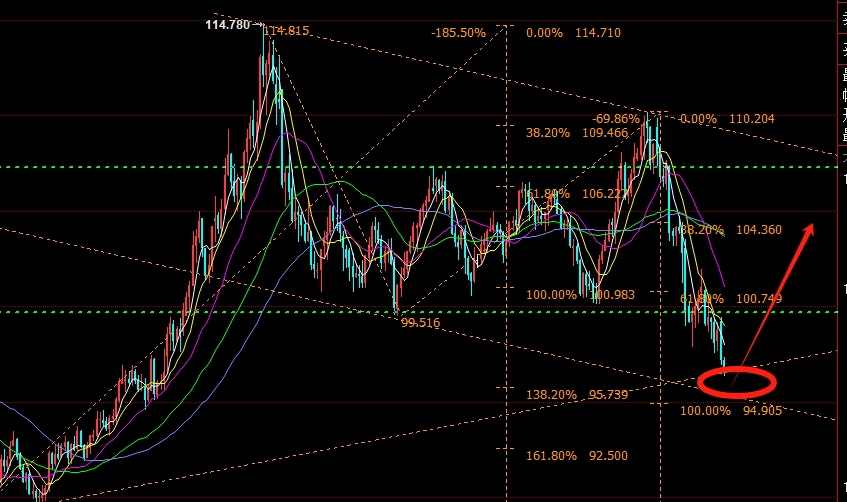The width and height of the screenshot is (847, 502).
Task: Click the 114.815 label beside the peak candle
Action: (288, 31)
